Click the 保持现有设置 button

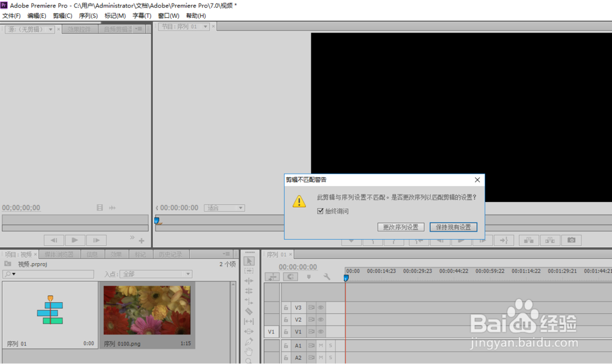pyautogui.click(x=453, y=227)
